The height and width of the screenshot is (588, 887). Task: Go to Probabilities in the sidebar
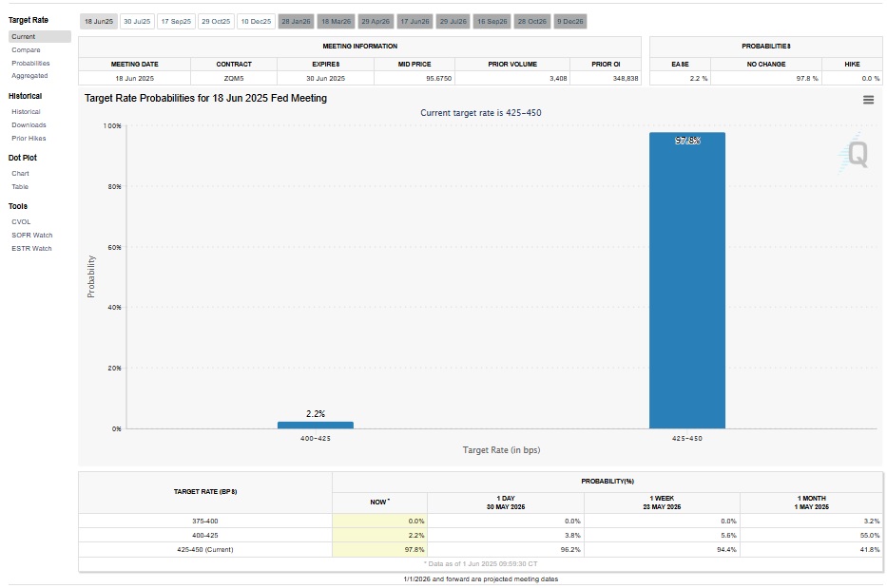pyautogui.click(x=30, y=63)
